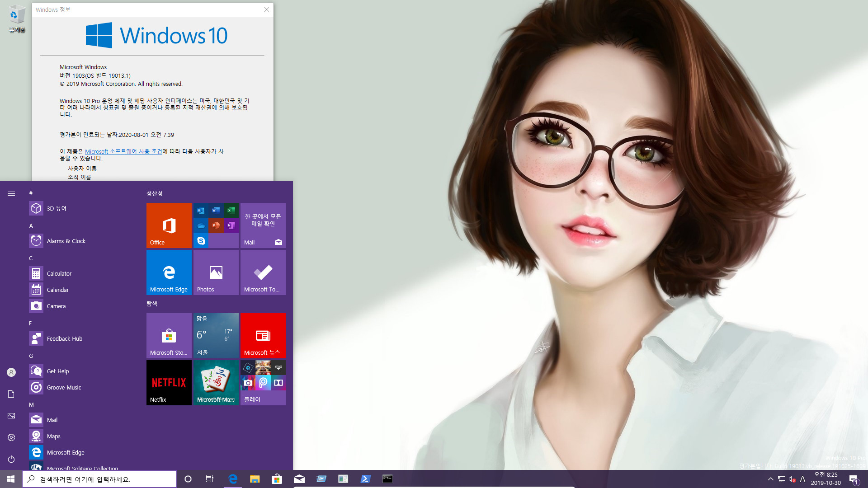Click the Windows Start button
This screenshot has height=488, width=868.
coord(11,479)
